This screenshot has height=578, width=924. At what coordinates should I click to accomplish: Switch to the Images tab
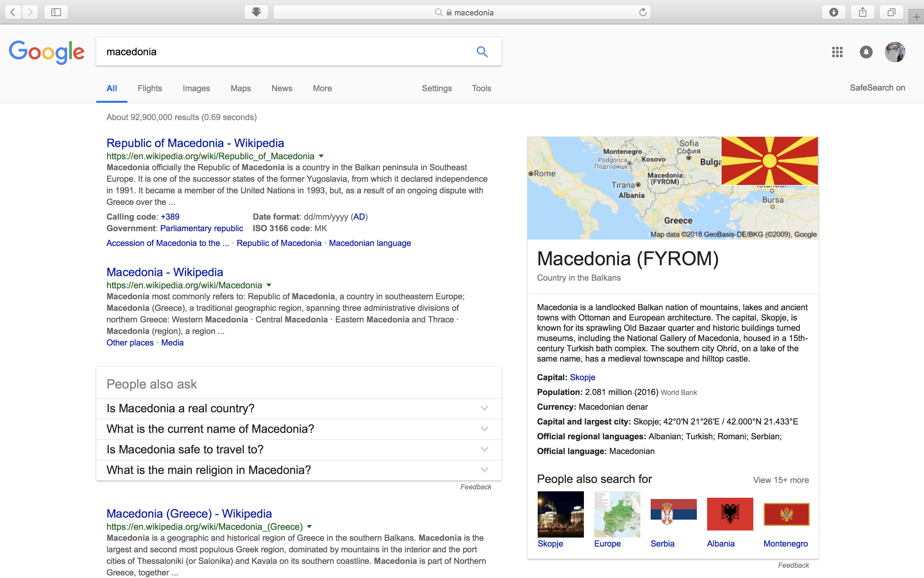pos(196,88)
